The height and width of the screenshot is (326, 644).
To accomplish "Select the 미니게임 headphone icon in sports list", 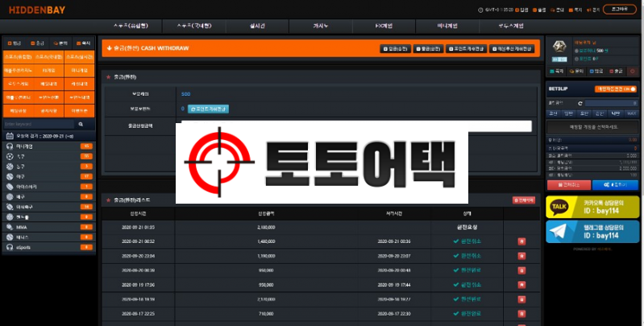I will (x=10, y=146).
